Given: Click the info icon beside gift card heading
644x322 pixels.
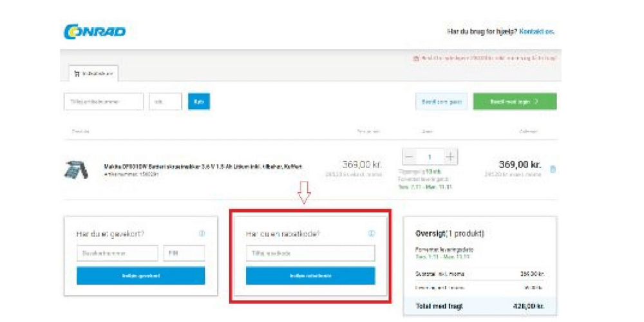Looking at the screenshot, I should (202, 234).
